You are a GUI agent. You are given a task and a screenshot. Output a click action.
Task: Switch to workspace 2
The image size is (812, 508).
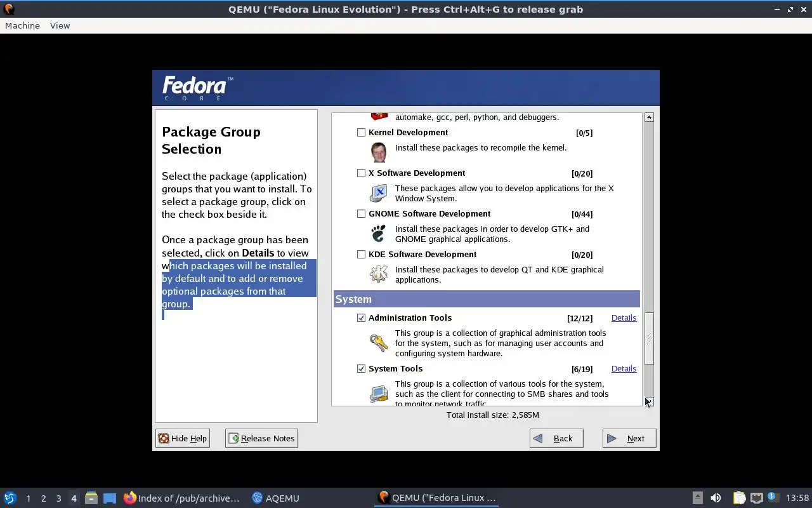click(x=43, y=498)
